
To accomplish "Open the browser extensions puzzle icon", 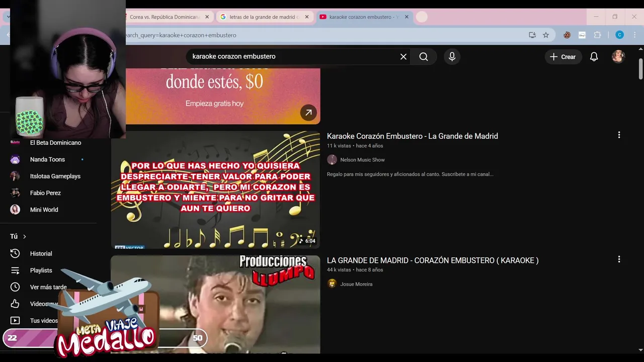I will point(597,35).
